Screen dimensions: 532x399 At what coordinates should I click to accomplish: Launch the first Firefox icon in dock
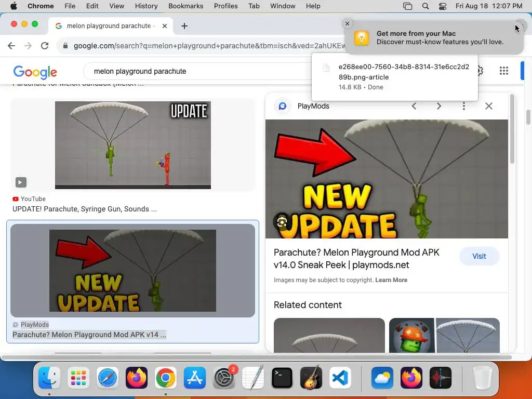coord(137,378)
